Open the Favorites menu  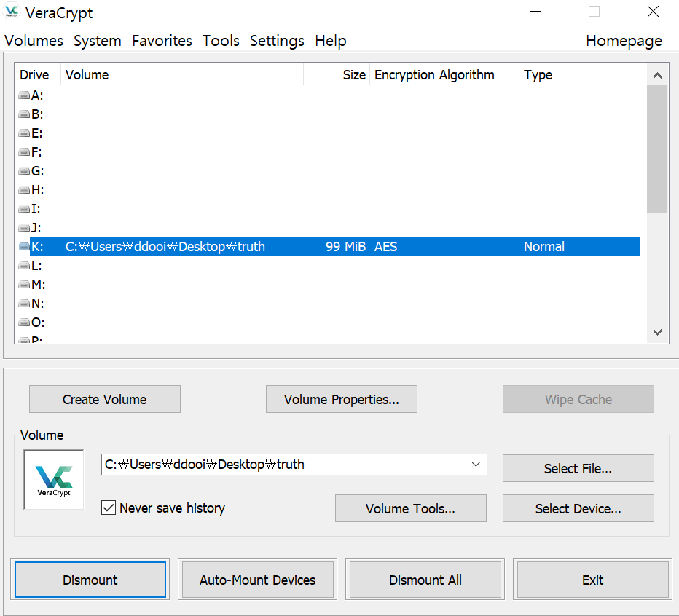click(x=162, y=41)
